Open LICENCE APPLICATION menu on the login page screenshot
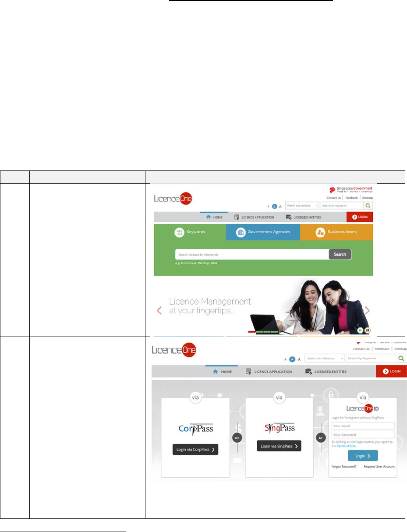 [269, 372]
